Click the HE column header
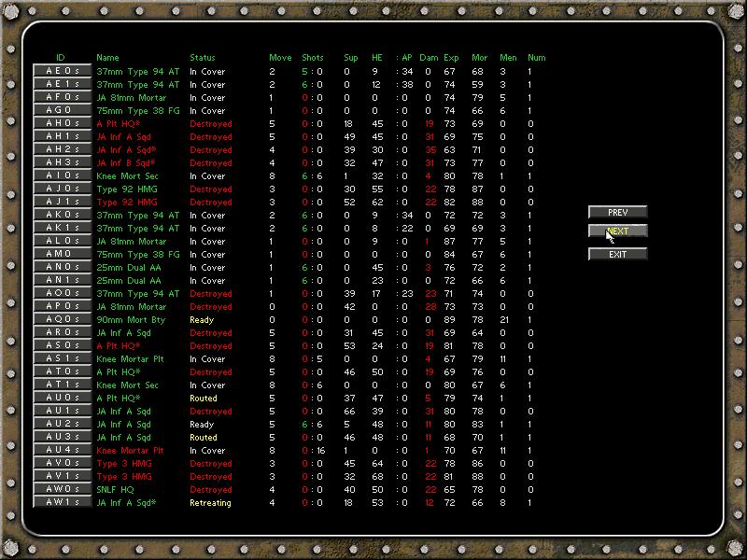 [x=377, y=58]
